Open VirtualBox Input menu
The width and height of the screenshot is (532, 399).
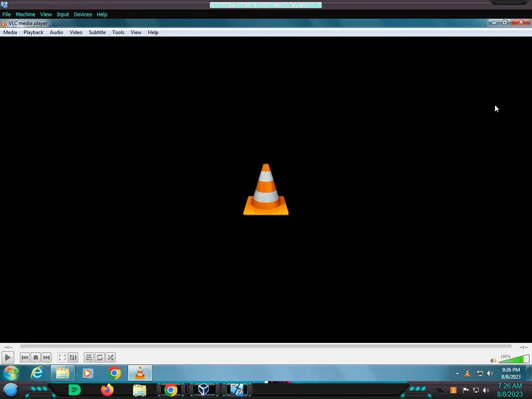coord(63,14)
